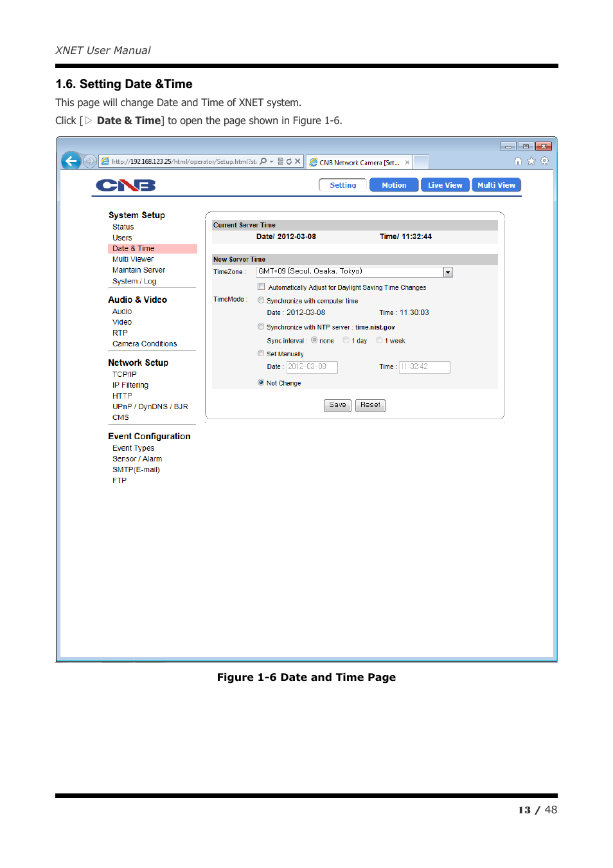This screenshot has width=613, height=868.
Task: Open SMTP(E-mail) settings
Action: point(136,469)
